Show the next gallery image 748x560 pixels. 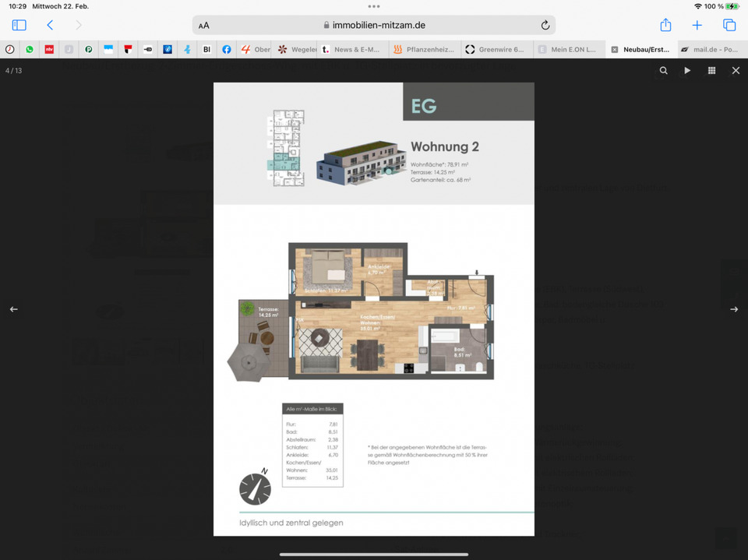point(733,309)
